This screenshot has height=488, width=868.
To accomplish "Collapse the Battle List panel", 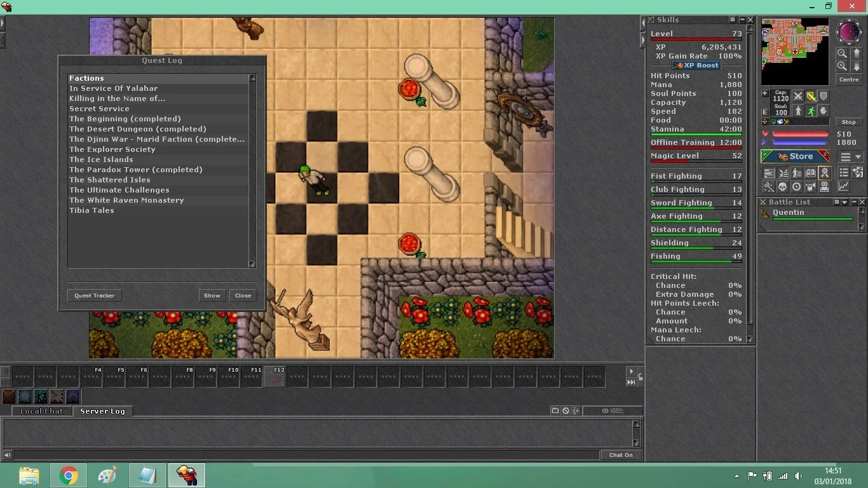I will point(853,202).
